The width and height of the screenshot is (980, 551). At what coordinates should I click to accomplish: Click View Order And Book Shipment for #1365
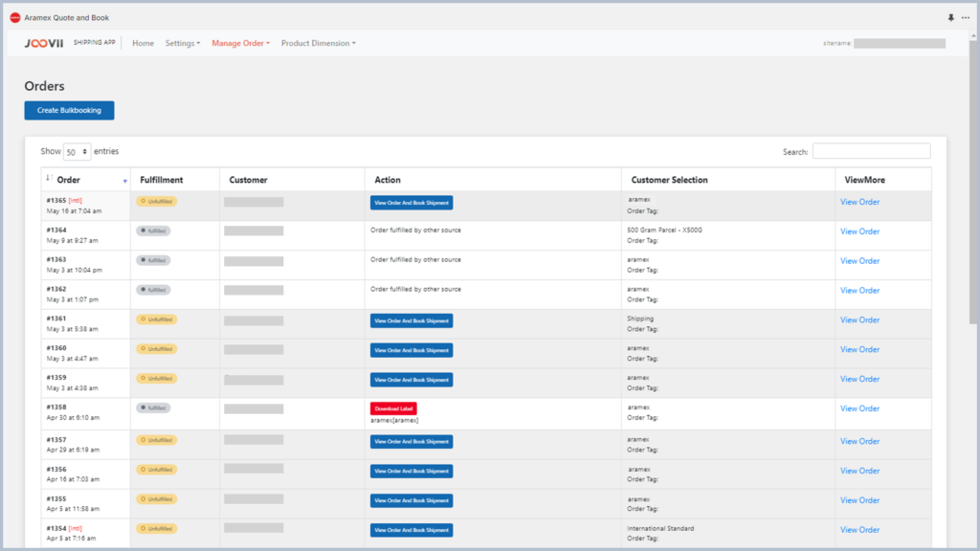tap(412, 203)
